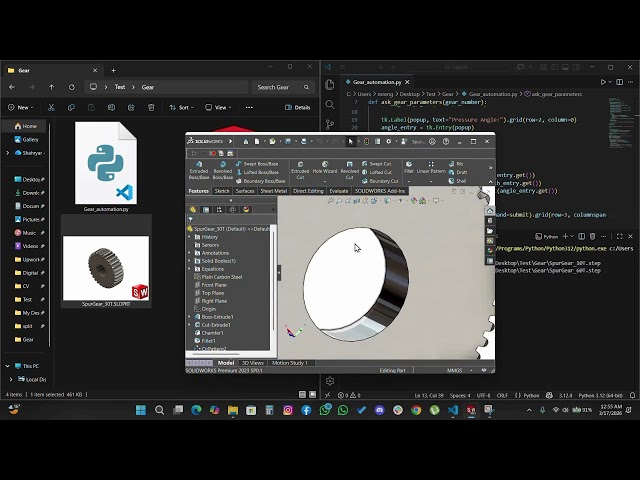Select the Rib feature
Screen dimensions: 640x480
click(x=456, y=164)
